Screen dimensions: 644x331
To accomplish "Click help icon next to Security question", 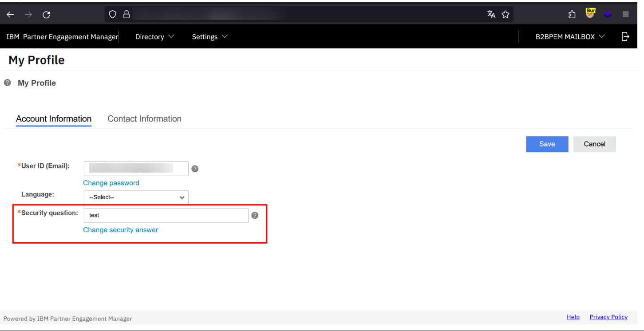I will [x=254, y=215].
